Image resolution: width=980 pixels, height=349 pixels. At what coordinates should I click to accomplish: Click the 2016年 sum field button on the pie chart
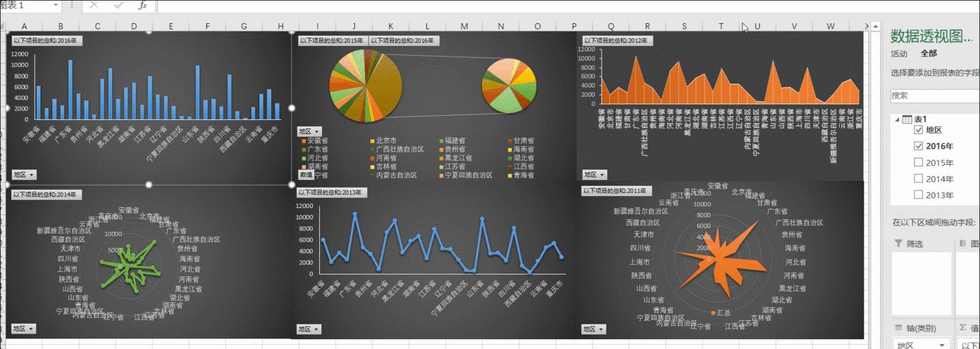coord(403,40)
